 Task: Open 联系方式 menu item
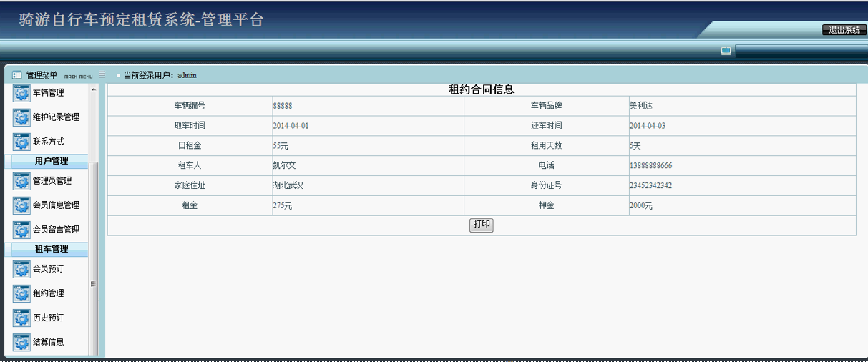(x=48, y=142)
